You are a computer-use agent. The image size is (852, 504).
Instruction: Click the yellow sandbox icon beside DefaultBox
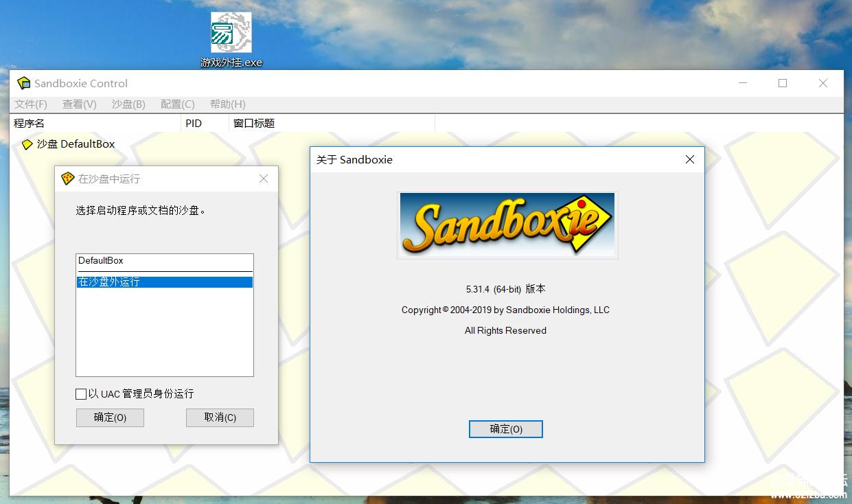[27, 144]
